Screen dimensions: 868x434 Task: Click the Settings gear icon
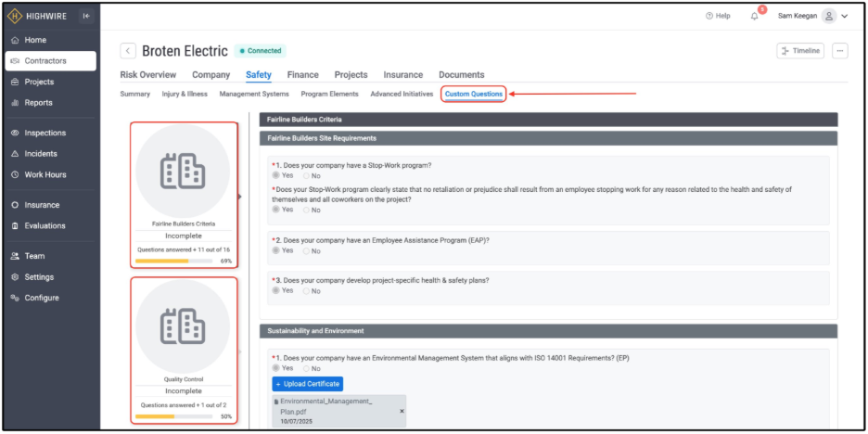[x=15, y=277]
